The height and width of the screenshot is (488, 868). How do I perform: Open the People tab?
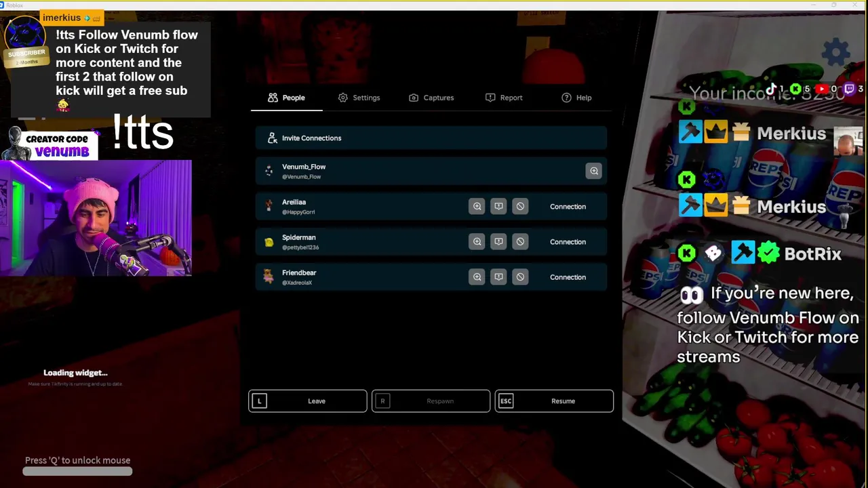click(x=286, y=98)
